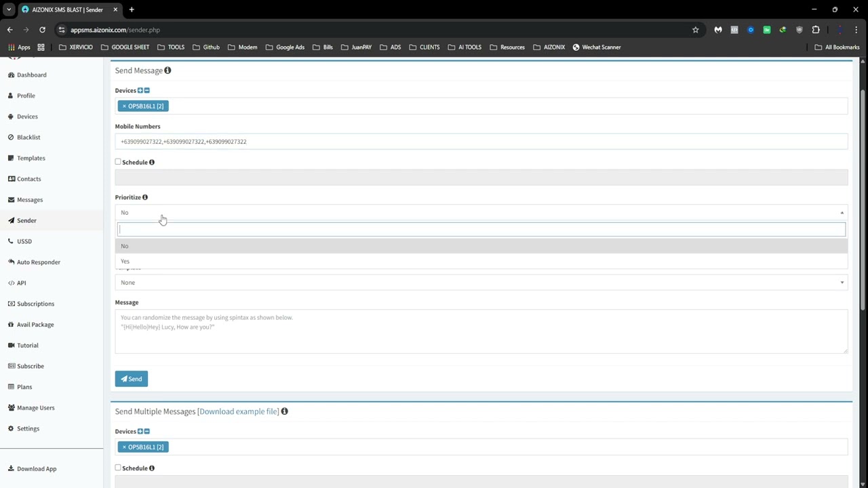Remove all devices in Send Message section
This screenshot has height=488, width=868.
146,90
